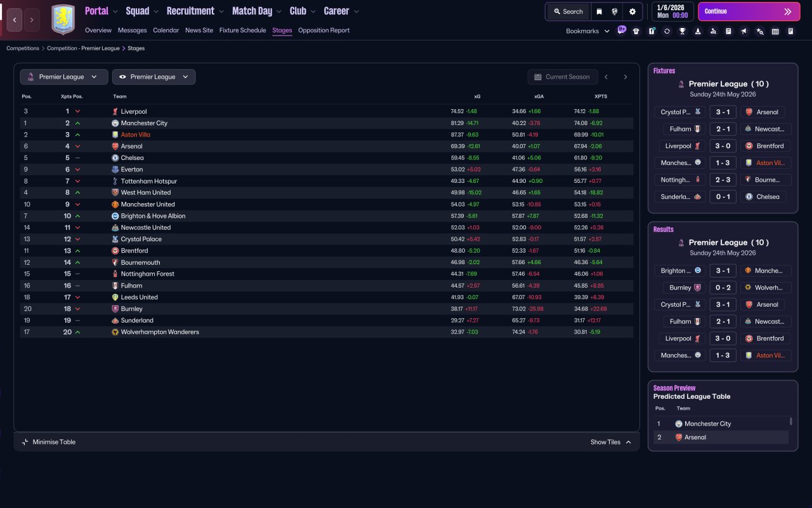This screenshot has width=812, height=508.
Task: Click the Minimise Table collapse icon
Action: [25, 442]
